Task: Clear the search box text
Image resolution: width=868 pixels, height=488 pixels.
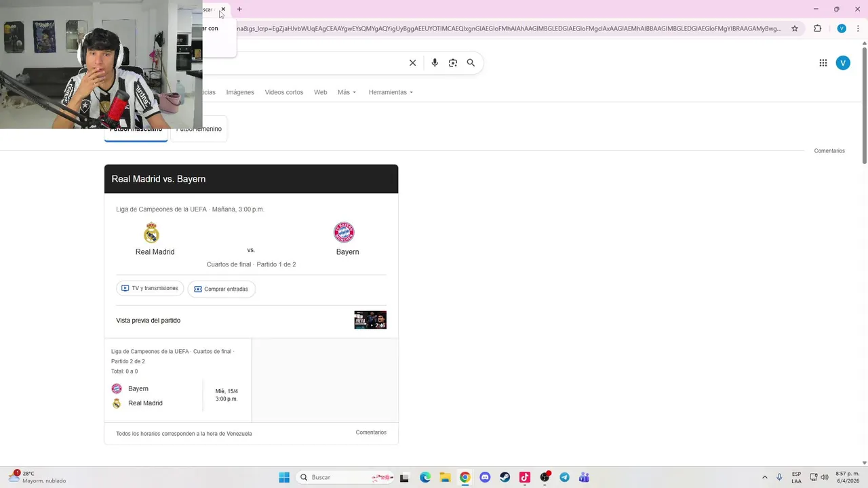Action: tap(412, 62)
